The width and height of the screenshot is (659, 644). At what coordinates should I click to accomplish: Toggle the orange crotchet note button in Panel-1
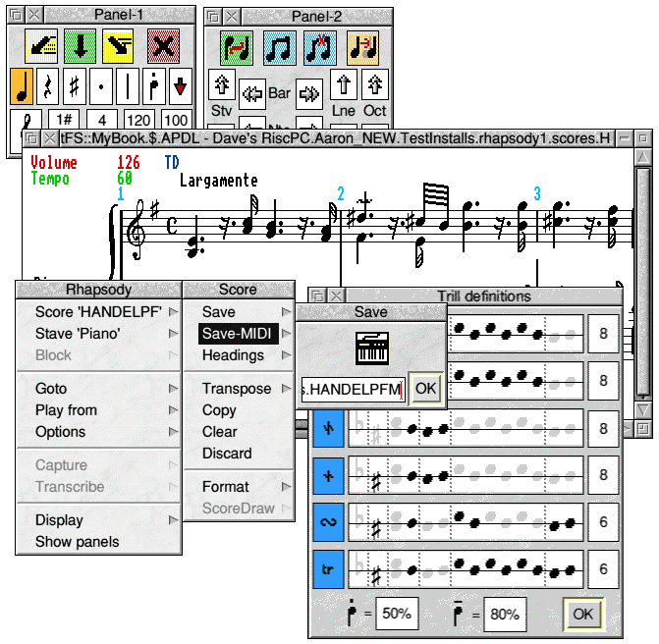click(22, 86)
